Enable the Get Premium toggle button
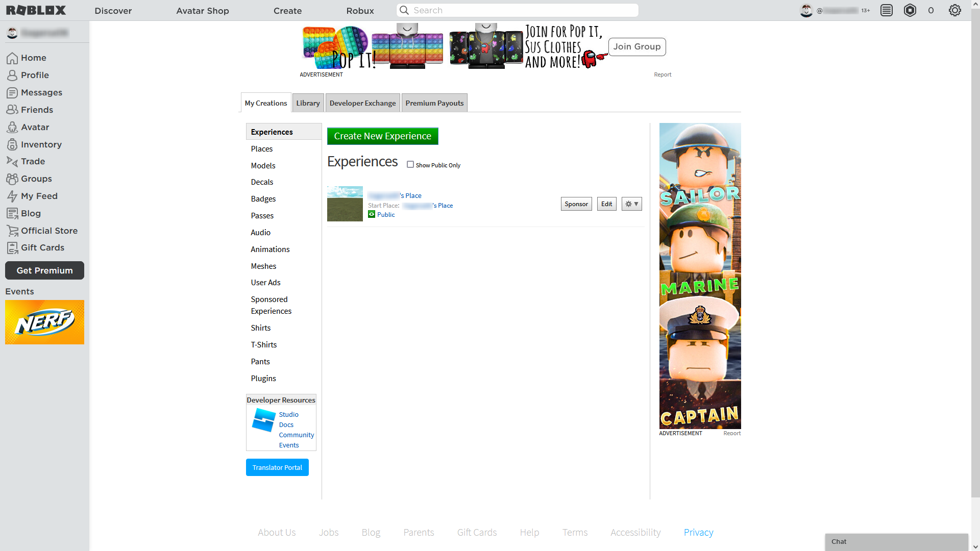Screen dimensions: 980x551 click(44, 270)
